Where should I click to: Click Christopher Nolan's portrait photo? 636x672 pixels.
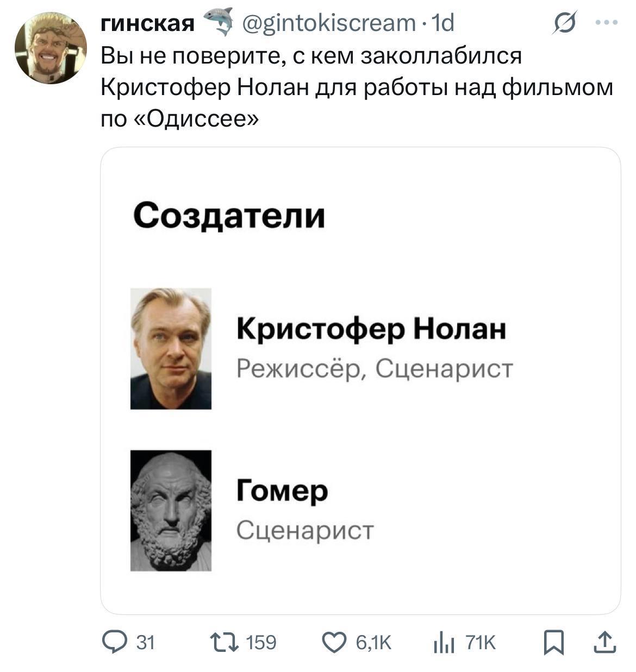[171, 348]
